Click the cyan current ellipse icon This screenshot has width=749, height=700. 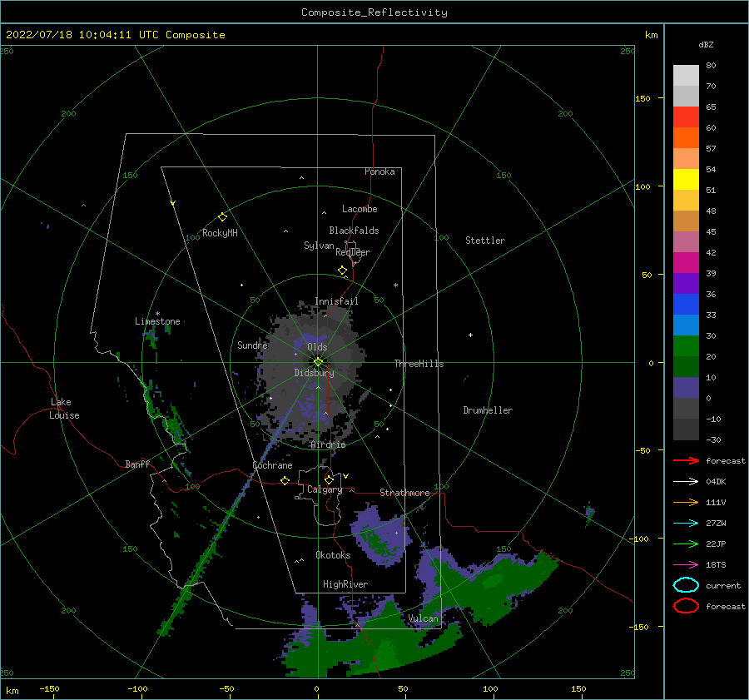(x=686, y=585)
